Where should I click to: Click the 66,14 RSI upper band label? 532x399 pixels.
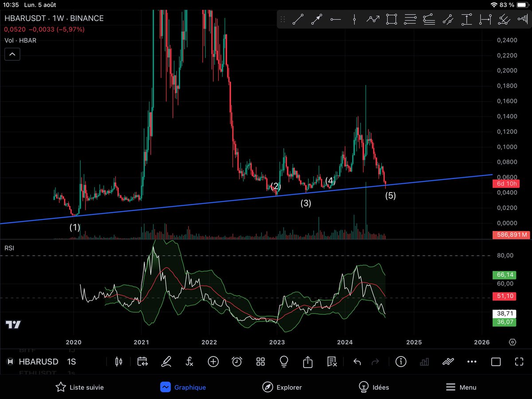point(505,275)
